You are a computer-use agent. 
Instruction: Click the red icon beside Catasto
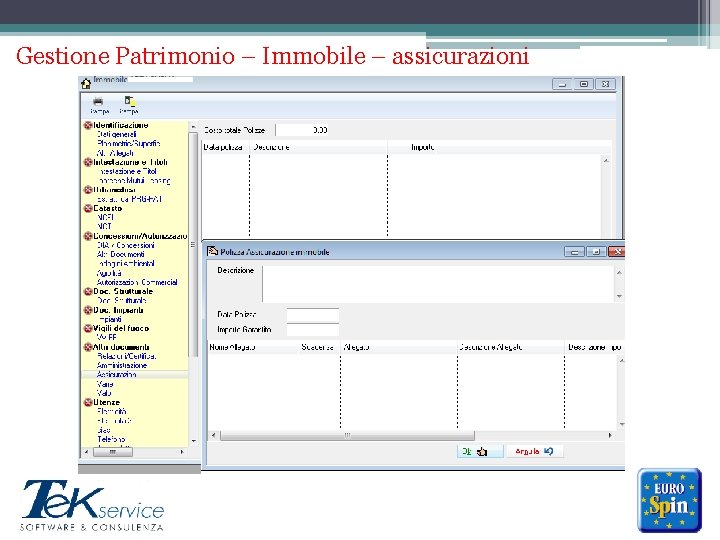(88, 208)
